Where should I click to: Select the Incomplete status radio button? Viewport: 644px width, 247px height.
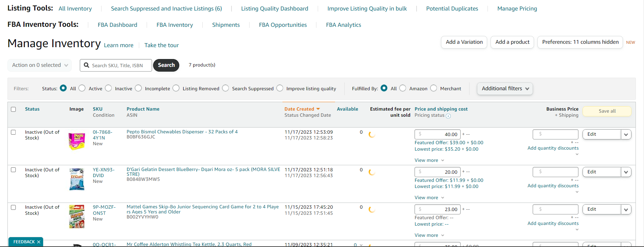click(x=138, y=88)
